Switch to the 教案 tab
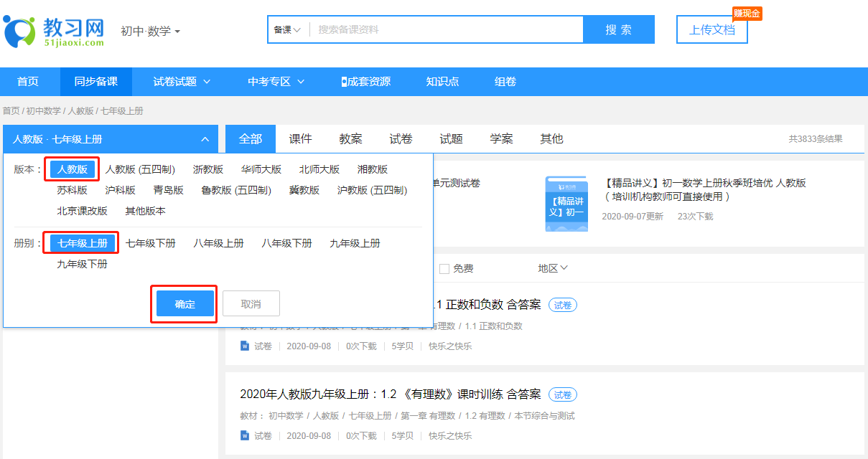Screen dimensions: 868x459 coord(351,139)
